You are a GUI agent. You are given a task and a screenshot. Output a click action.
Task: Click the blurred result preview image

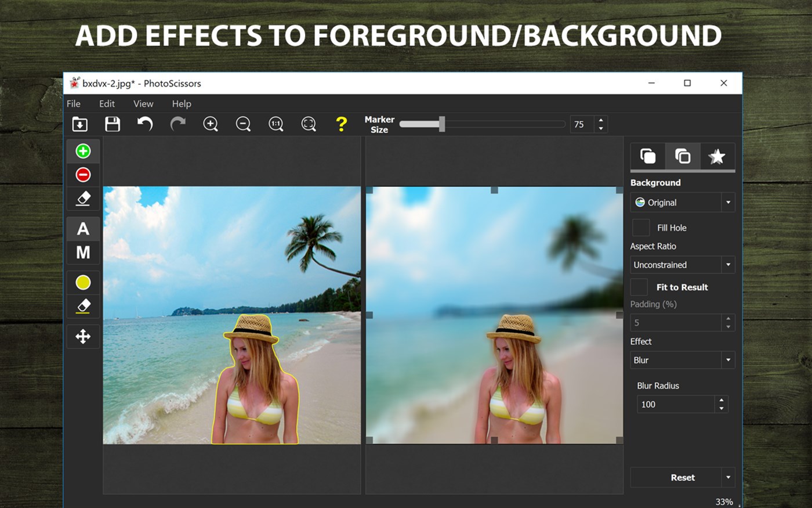[494, 315]
